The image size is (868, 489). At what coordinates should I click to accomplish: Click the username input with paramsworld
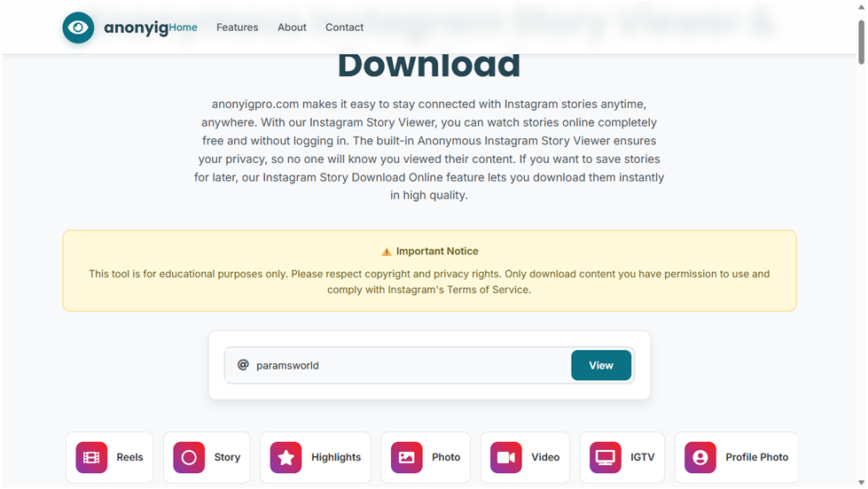click(397, 365)
